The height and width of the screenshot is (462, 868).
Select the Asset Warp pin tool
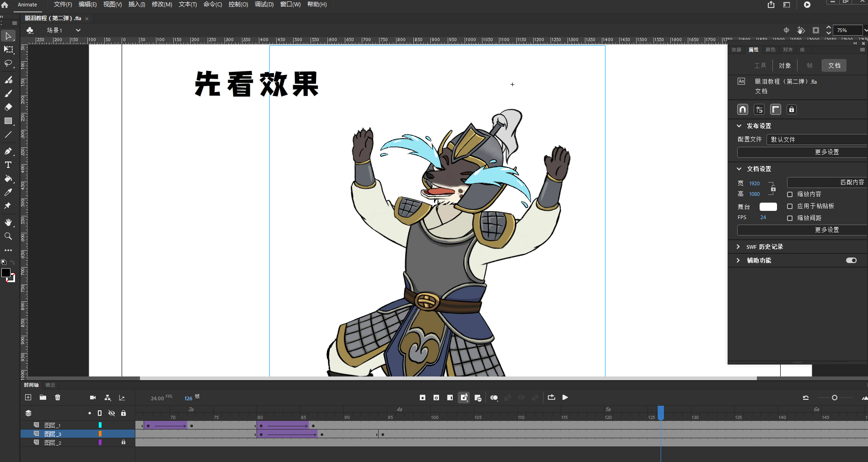[8, 206]
